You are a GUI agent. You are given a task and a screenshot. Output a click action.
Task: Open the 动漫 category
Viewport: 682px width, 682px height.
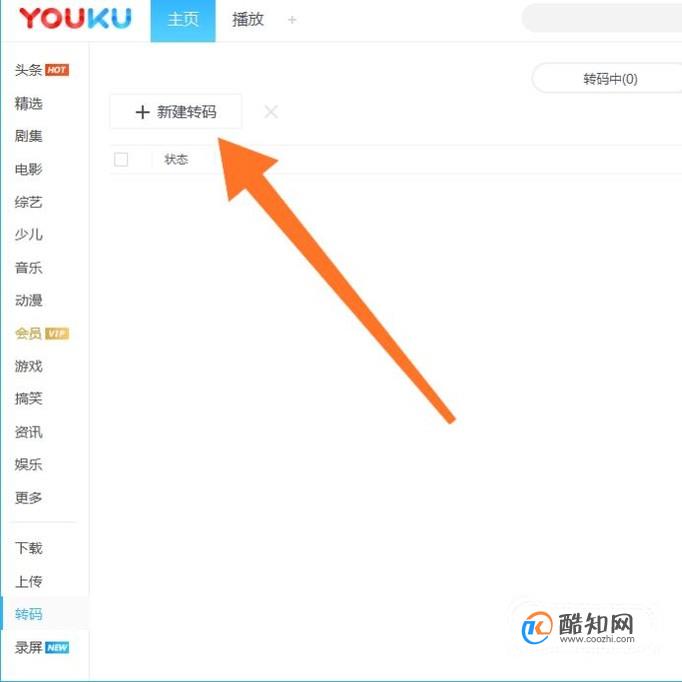(x=29, y=300)
